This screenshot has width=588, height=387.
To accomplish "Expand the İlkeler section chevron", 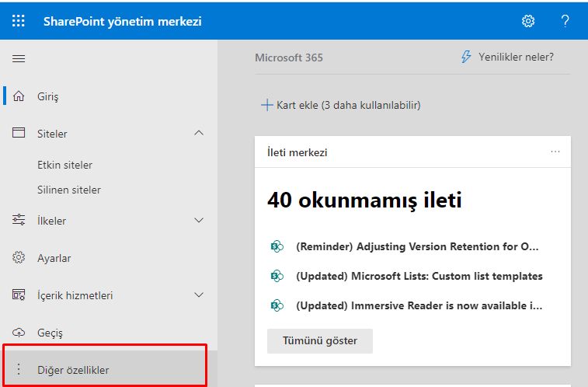I will 199,221.
